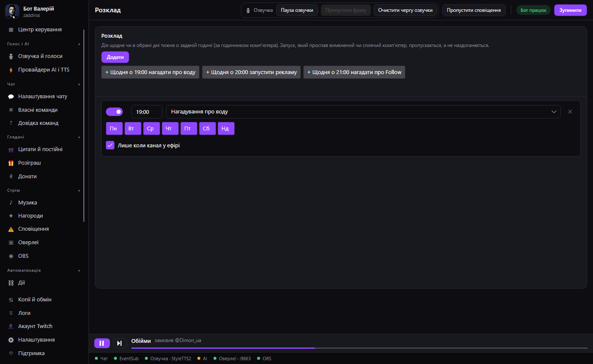Click Бот Валерій avatar image
The width and height of the screenshot is (593, 364).
pos(12,11)
